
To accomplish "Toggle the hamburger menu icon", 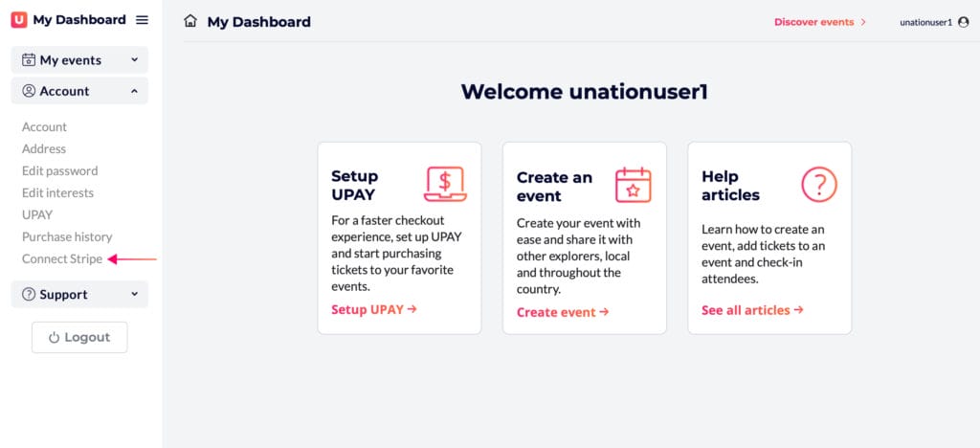I will coord(143,20).
